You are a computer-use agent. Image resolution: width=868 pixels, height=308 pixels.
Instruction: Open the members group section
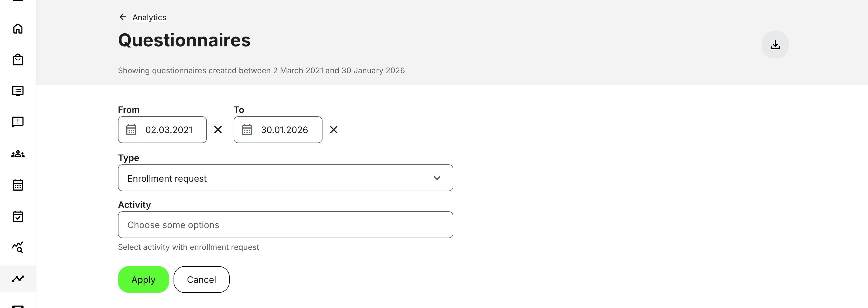point(18,154)
